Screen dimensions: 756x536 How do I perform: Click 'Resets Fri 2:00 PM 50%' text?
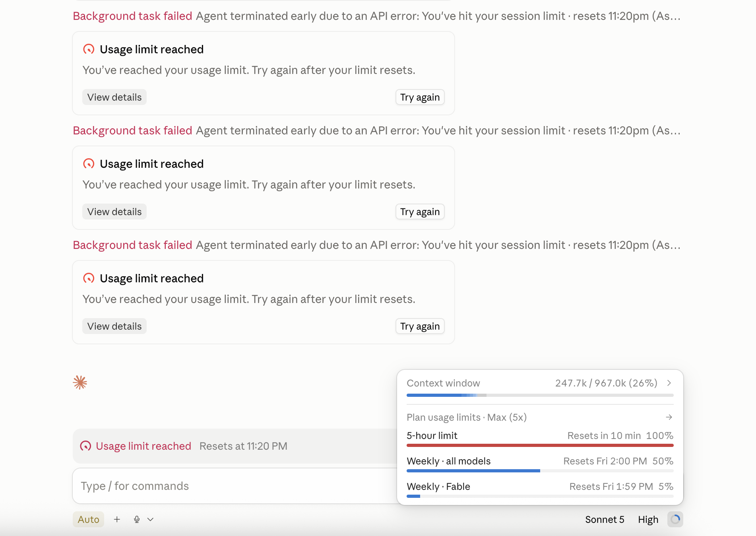[618, 461]
